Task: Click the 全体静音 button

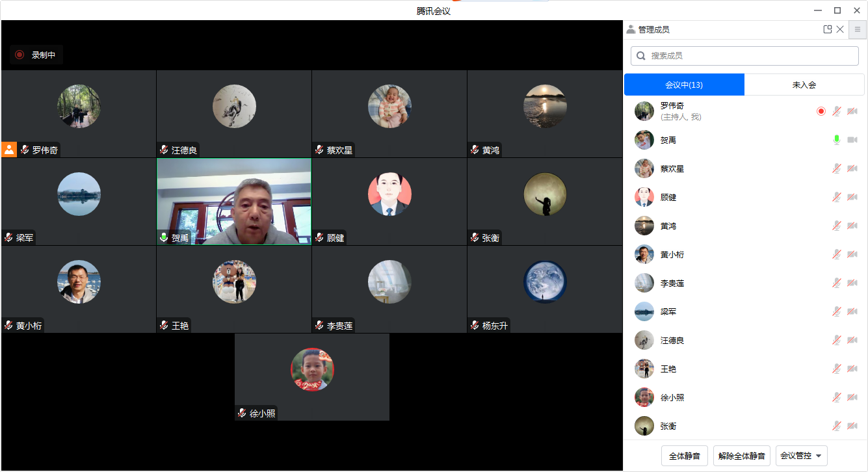Action: [684, 456]
